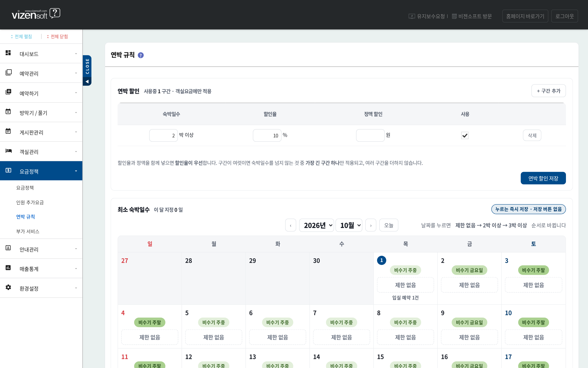Click the 예약하기 plus icon
The image size is (588, 368).
[8, 92]
